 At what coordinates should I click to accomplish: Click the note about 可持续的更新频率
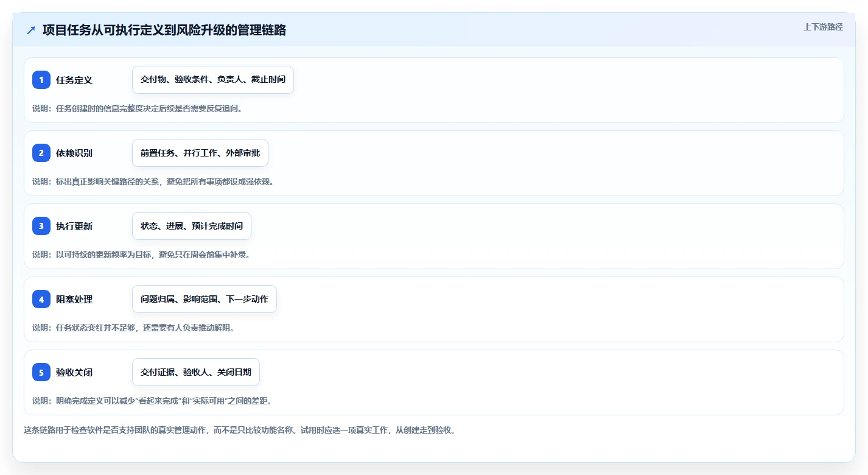pyautogui.click(x=142, y=255)
